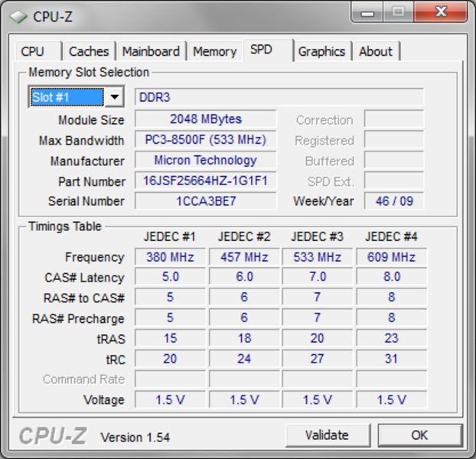Minimize the CPU-Z window
This screenshot has height=459, width=476.
pyautogui.click(x=370, y=12)
